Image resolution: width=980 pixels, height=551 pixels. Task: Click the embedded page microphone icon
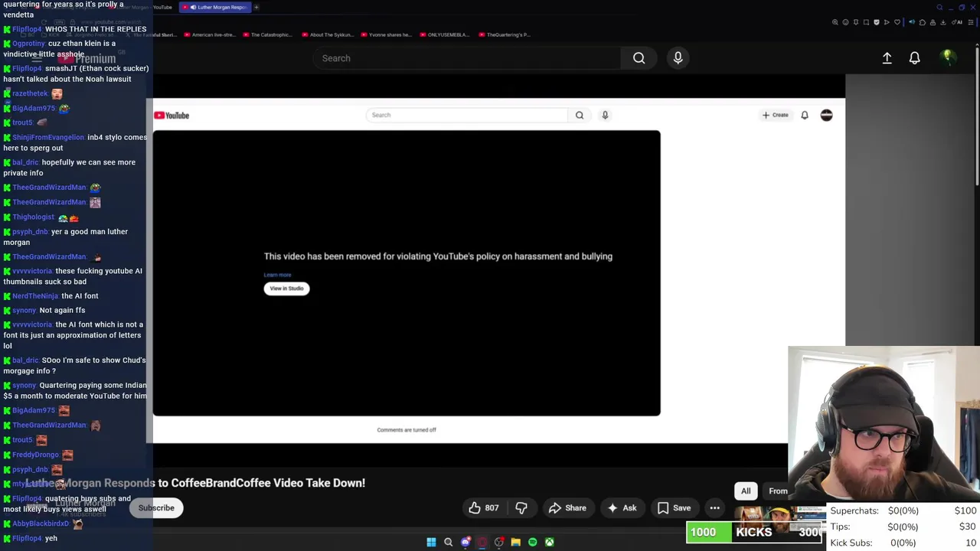click(605, 115)
